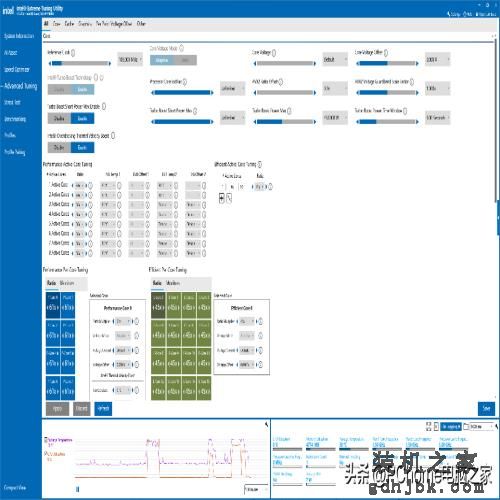Open AVX2 Voltage Guardband Scale Factor dropdown
The height and width of the screenshot is (500, 500).
pyautogui.click(x=437, y=88)
